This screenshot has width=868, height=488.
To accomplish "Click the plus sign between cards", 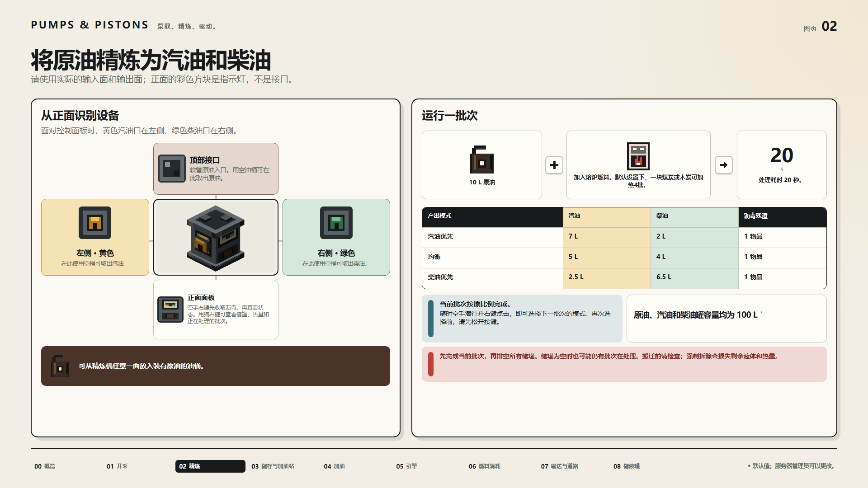I will [x=554, y=165].
